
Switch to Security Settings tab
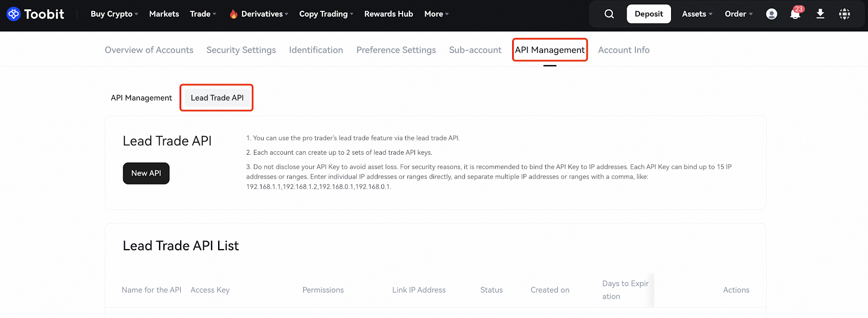click(241, 50)
